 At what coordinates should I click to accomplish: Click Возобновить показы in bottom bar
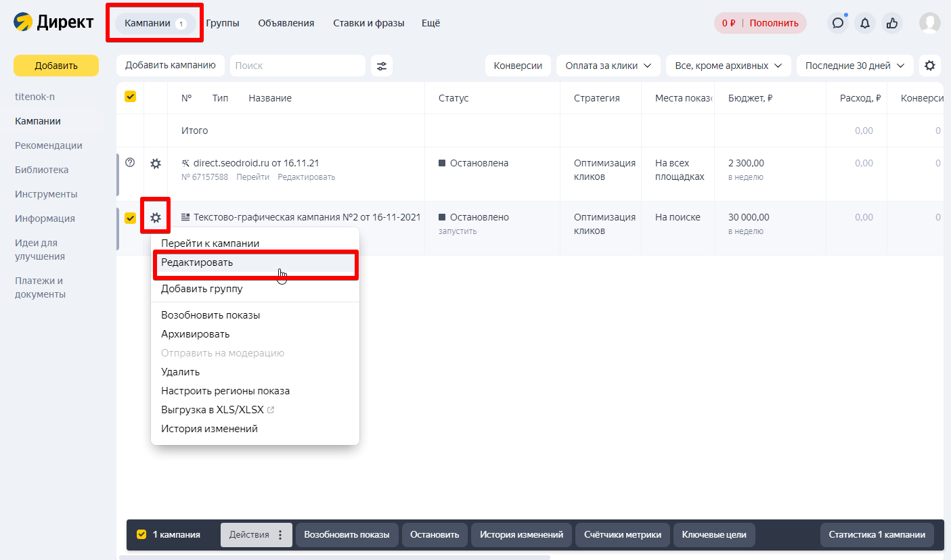coord(347,534)
